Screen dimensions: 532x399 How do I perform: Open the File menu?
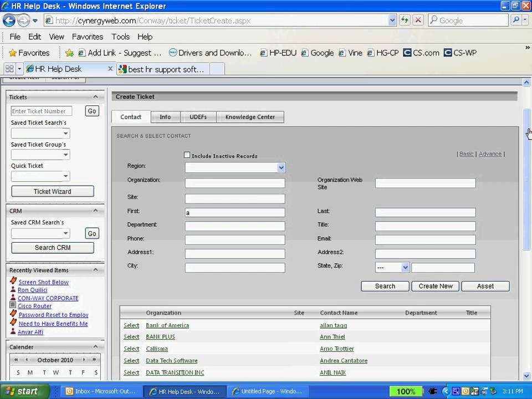(x=15, y=37)
